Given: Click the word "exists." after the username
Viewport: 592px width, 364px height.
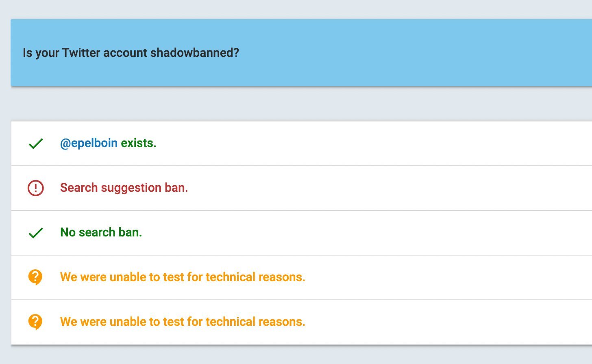Looking at the screenshot, I should (x=139, y=143).
